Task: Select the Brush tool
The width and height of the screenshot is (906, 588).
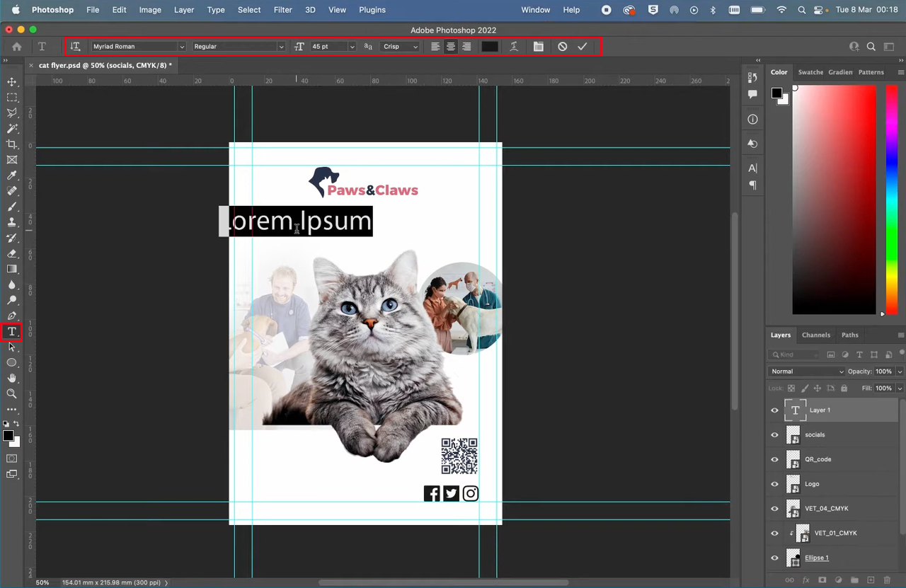Action: 11,206
